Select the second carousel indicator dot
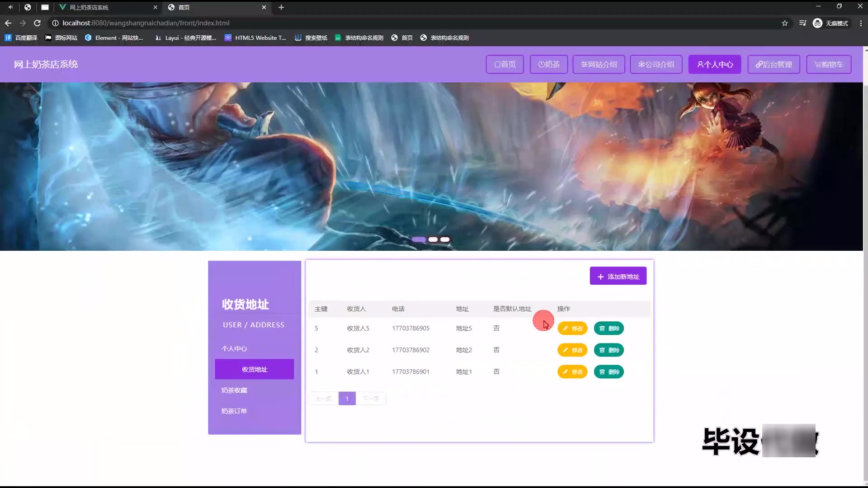The height and width of the screenshot is (488, 868). point(433,239)
